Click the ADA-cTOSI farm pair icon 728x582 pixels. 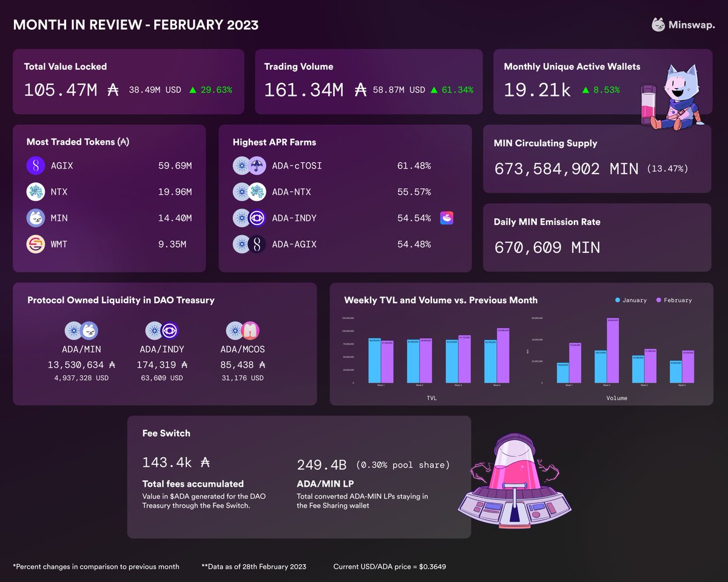(x=249, y=166)
